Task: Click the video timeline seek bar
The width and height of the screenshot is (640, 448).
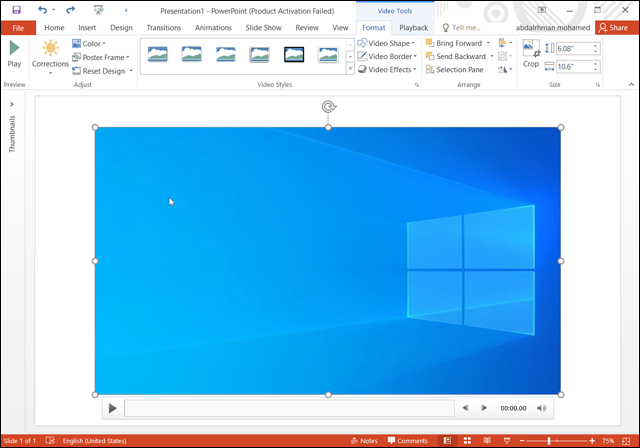Action: point(289,408)
